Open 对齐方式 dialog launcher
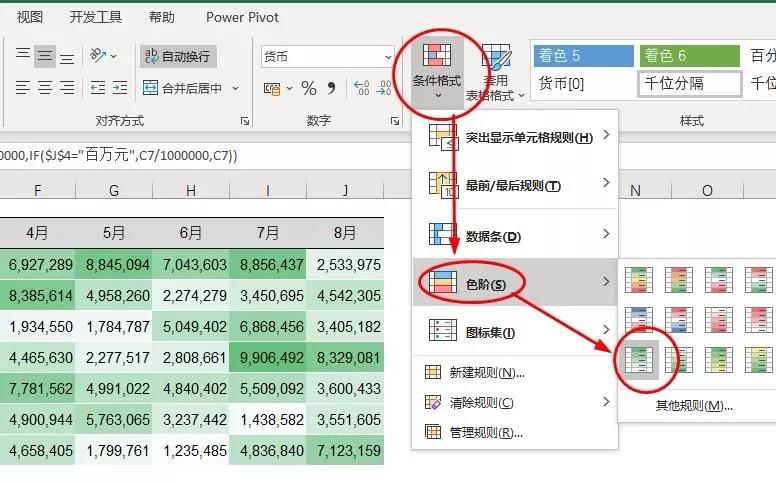Image resolution: width=776 pixels, height=483 pixels. (245, 121)
